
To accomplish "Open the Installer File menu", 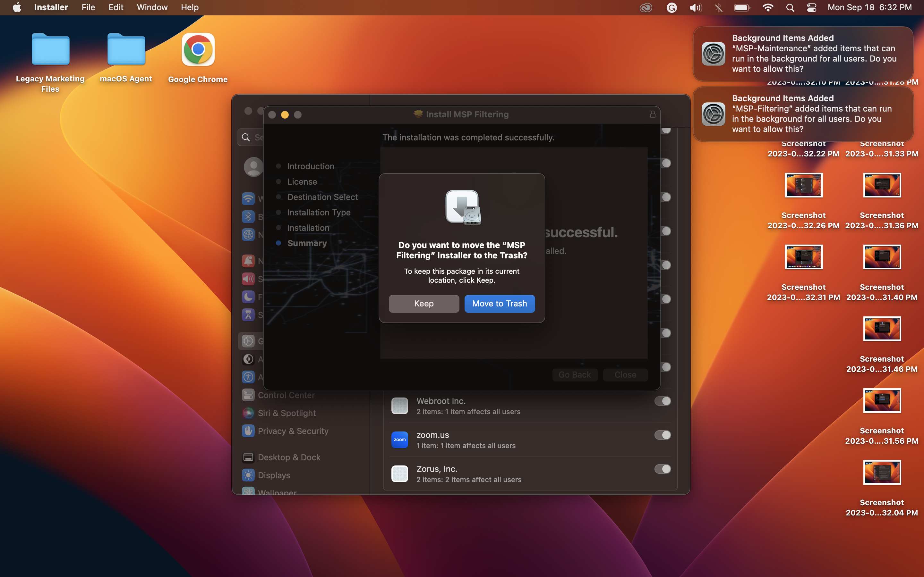I will point(88,7).
